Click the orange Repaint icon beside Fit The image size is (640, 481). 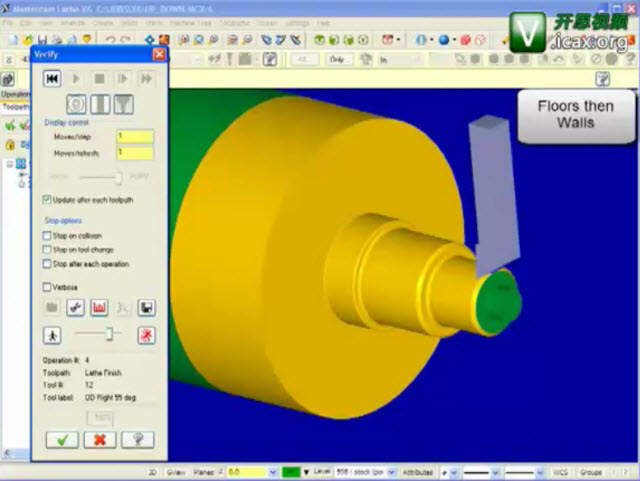tap(164, 40)
